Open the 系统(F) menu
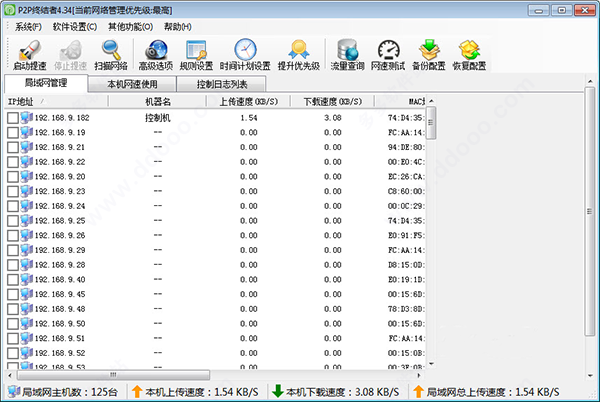600x402 pixels. pyautogui.click(x=28, y=27)
